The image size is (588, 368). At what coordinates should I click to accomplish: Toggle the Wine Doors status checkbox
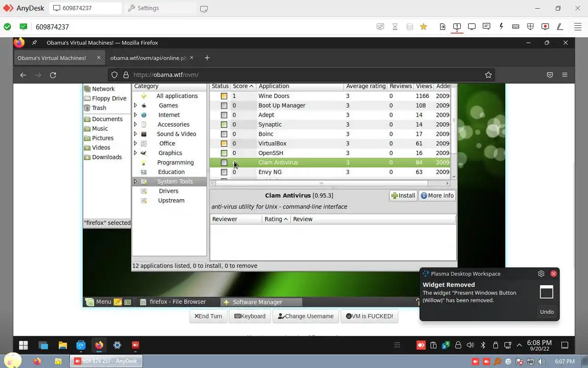coord(224,96)
